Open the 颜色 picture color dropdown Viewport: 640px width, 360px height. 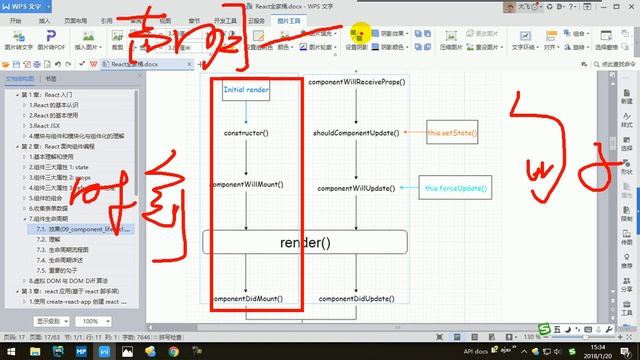click(x=285, y=47)
